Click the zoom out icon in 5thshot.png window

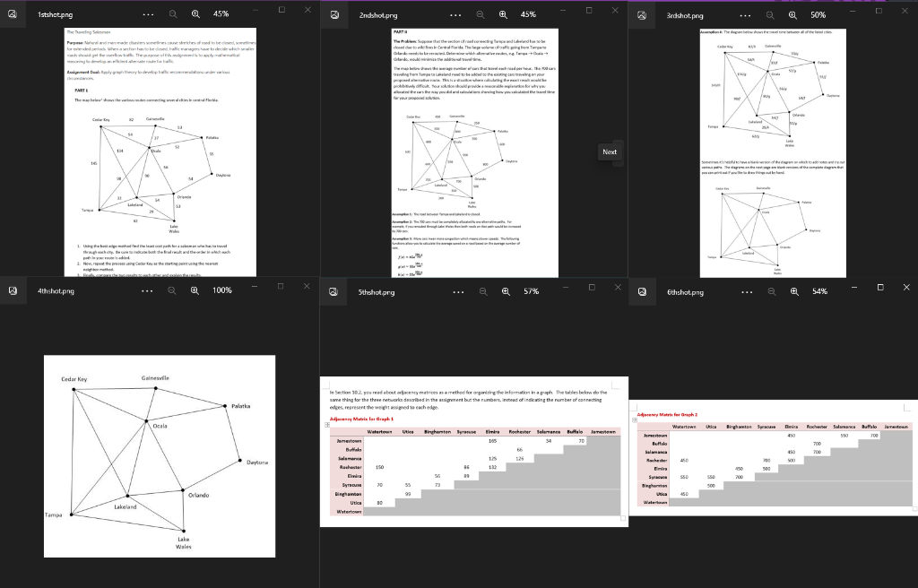(x=482, y=291)
